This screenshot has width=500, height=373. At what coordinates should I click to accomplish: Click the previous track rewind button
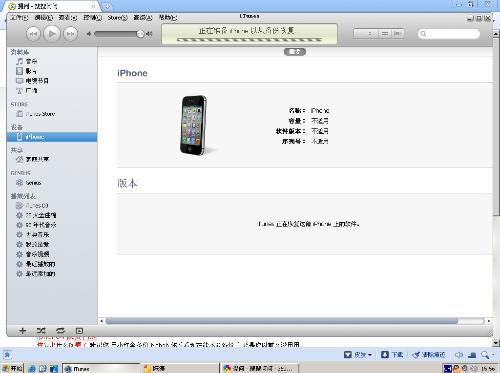33,34
